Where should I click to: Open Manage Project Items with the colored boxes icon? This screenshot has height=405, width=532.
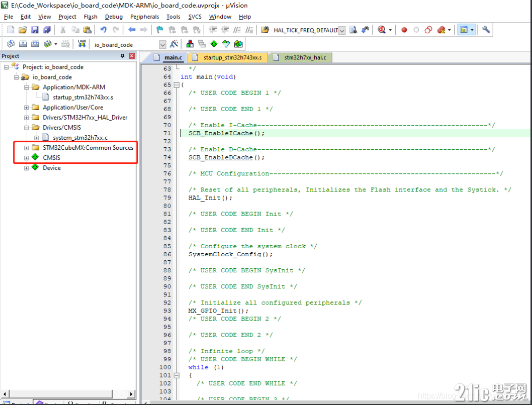pyautogui.click(x=190, y=44)
